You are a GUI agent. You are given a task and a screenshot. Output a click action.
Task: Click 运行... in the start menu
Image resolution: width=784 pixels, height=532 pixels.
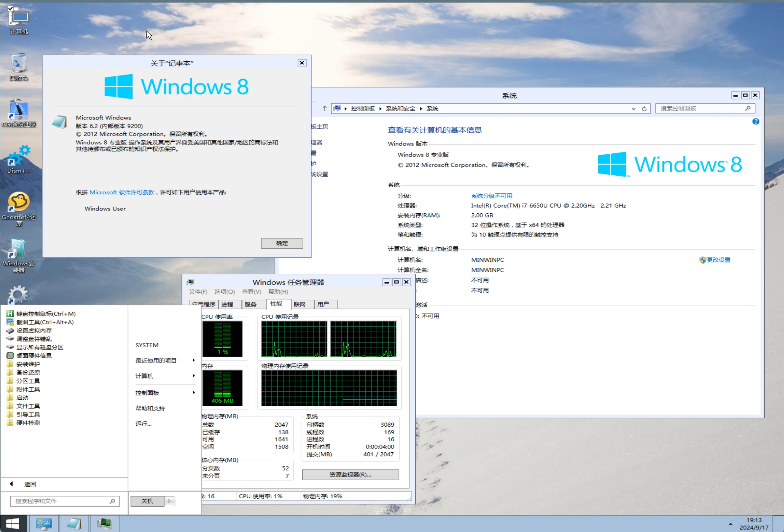tap(144, 424)
